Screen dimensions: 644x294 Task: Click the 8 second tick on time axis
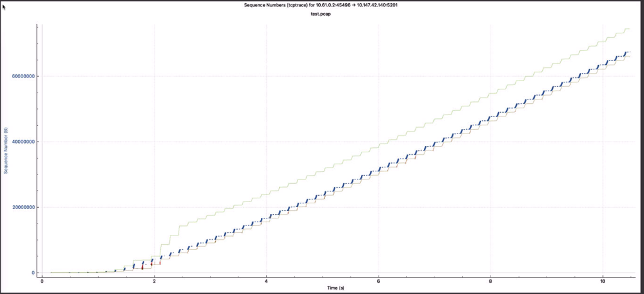[491, 280]
